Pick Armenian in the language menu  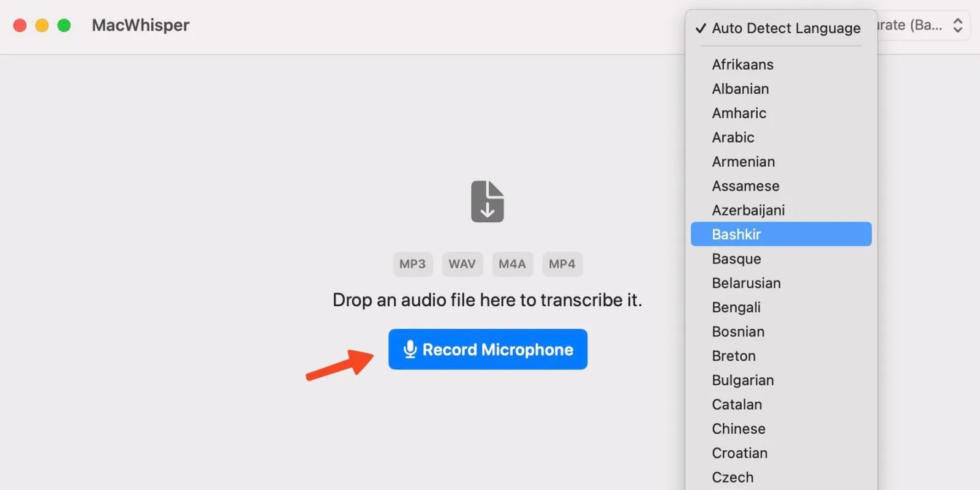781,162
